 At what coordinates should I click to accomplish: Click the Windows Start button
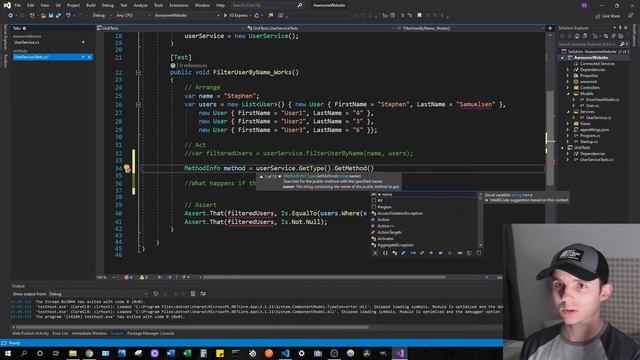pyautogui.click(x=8, y=353)
